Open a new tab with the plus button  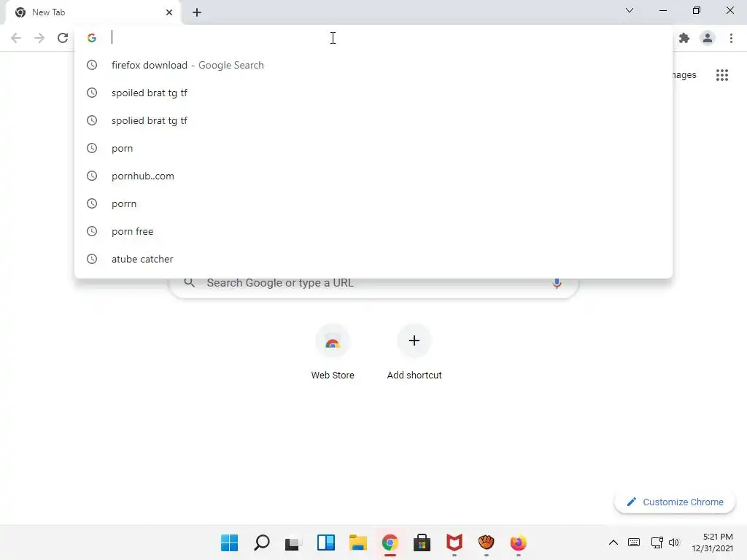click(x=197, y=12)
